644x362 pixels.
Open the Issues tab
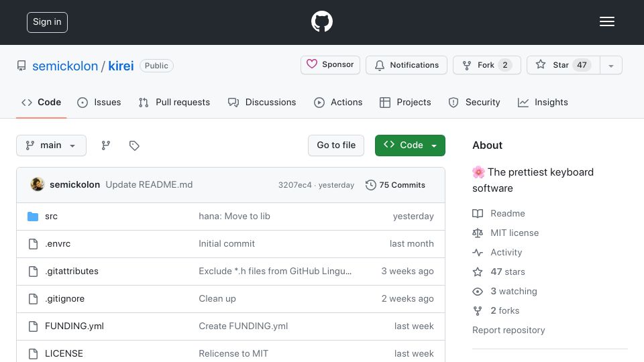pyautogui.click(x=99, y=102)
